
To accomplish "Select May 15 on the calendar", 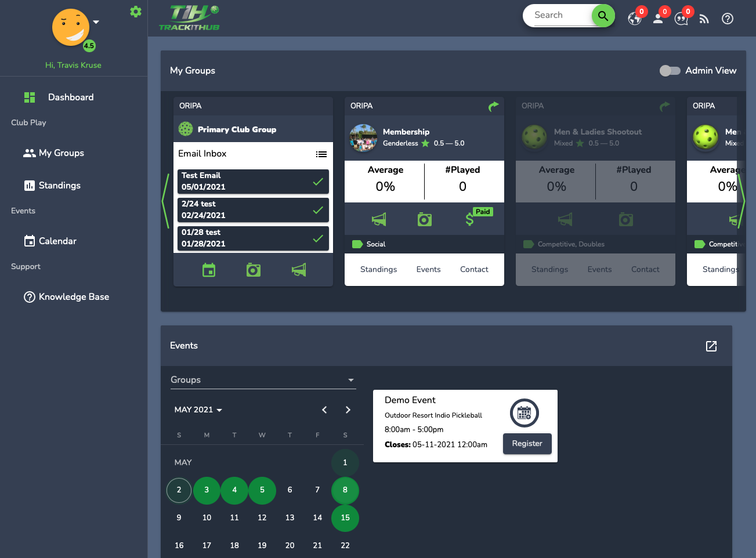I will click(x=345, y=518).
